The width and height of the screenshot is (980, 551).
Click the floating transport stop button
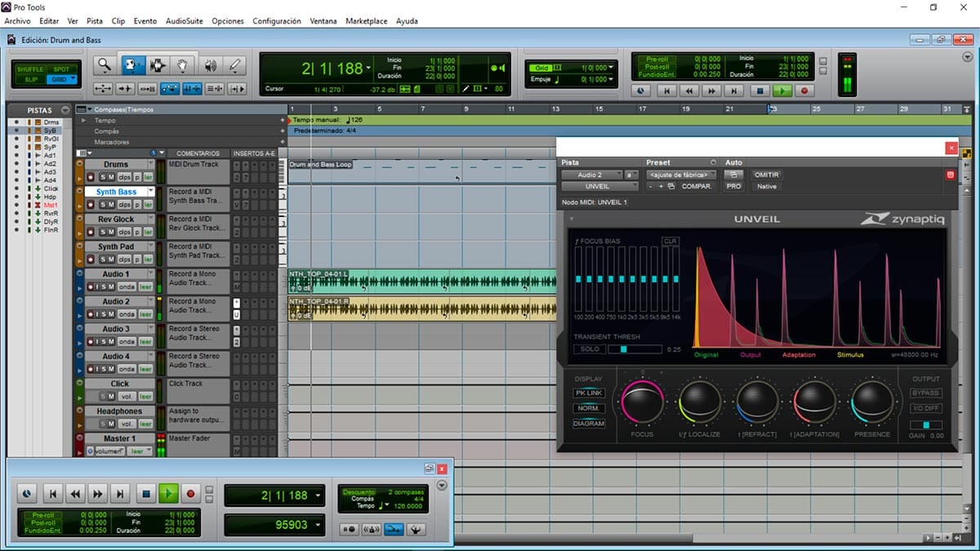tap(145, 493)
